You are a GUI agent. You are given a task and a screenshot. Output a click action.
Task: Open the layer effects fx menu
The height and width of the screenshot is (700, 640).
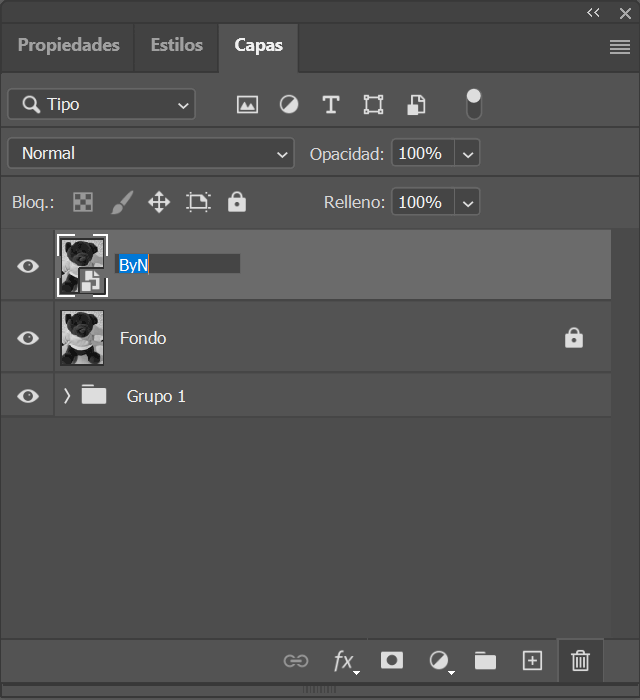pyautogui.click(x=345, y=660)
